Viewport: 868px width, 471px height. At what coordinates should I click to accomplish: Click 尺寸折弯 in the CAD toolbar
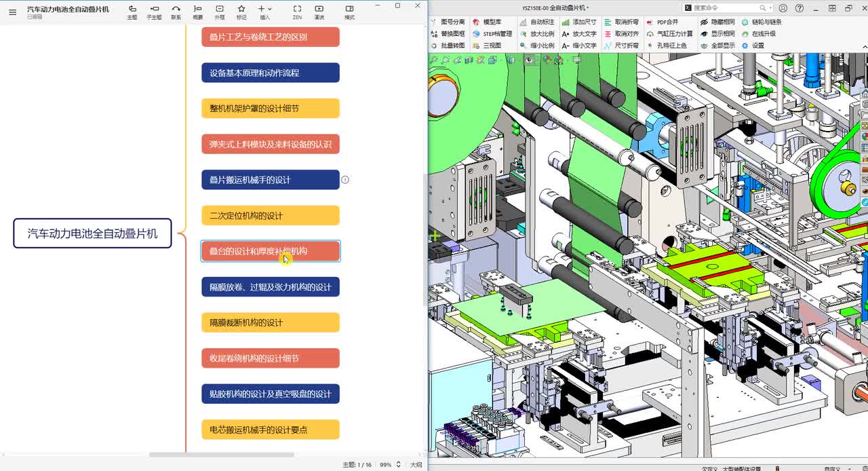(622, 45)
